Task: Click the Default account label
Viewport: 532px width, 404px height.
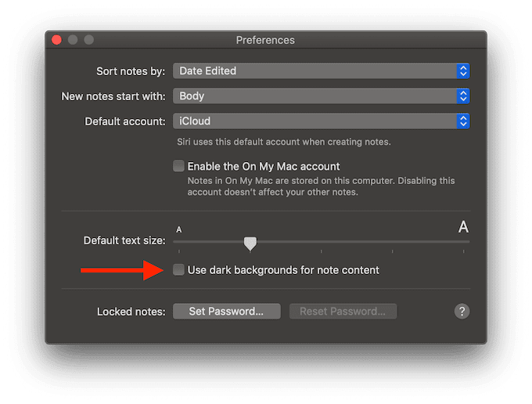Action: [x=125, y=121]
